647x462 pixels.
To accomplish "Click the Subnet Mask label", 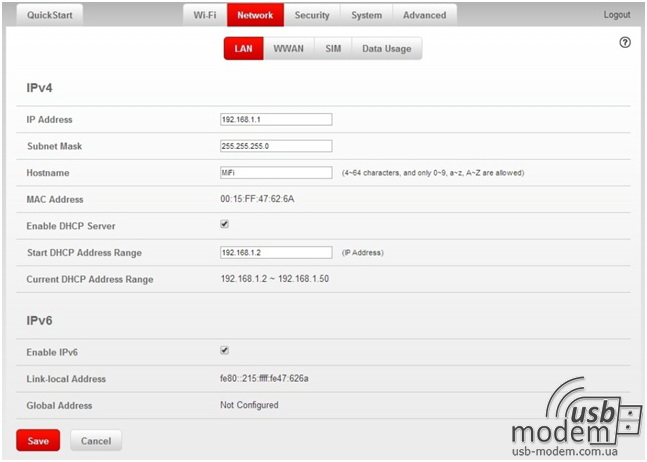I will [54, 146].
